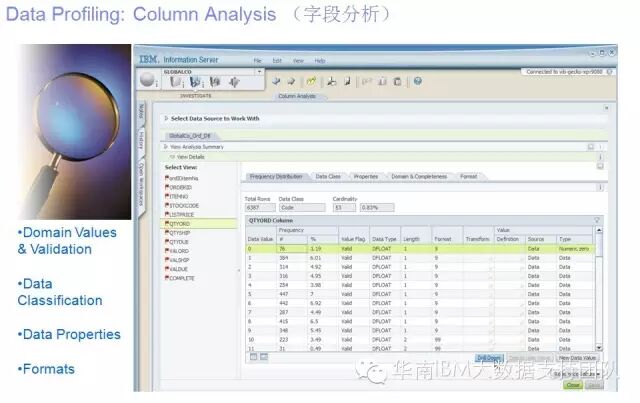
Task: Select QTYORD in the column list
Action: 199,224
